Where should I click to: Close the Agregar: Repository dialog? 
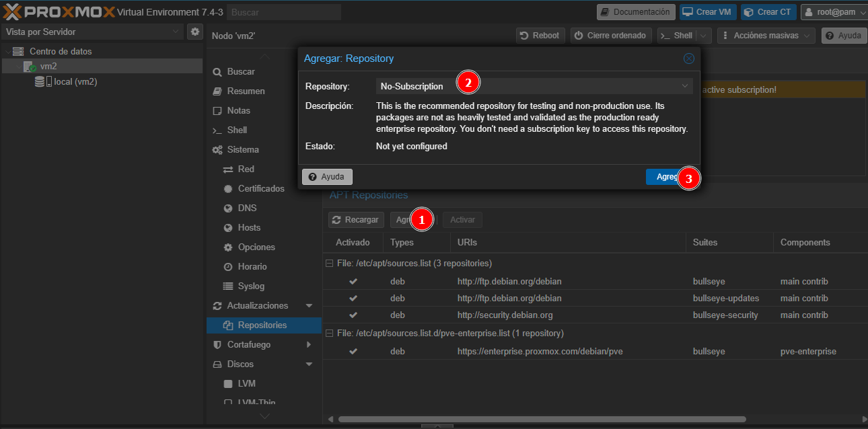(x=688, y=58)
